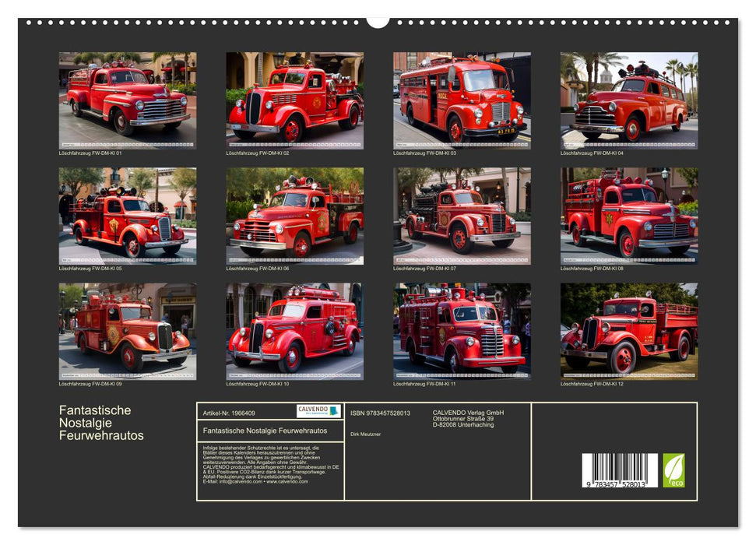Click the CALVENDO logo badge
The width and height of the screenshot is (756, 545).
click(x=318, y=411)
